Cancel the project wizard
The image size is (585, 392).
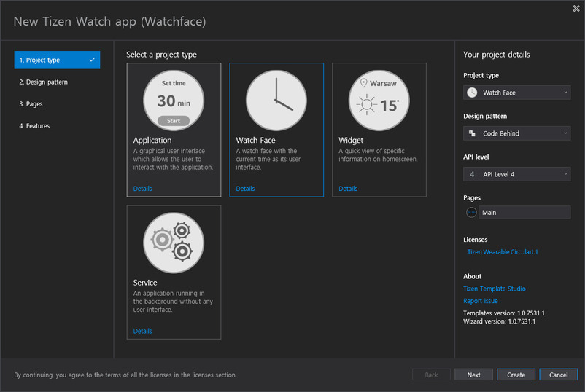(x=558, y=375)
